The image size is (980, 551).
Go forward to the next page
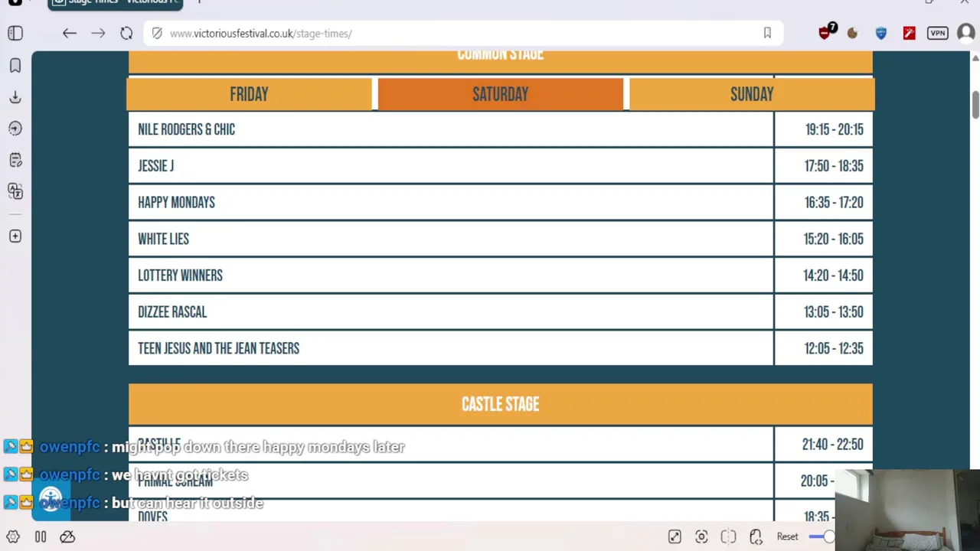click(x=98, y=33)
